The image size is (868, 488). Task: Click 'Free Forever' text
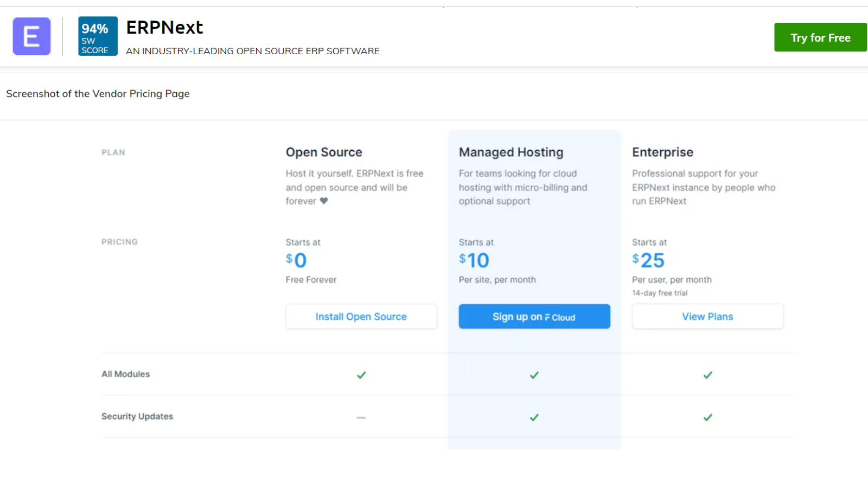pyautogui.click(x=311, y=280)
